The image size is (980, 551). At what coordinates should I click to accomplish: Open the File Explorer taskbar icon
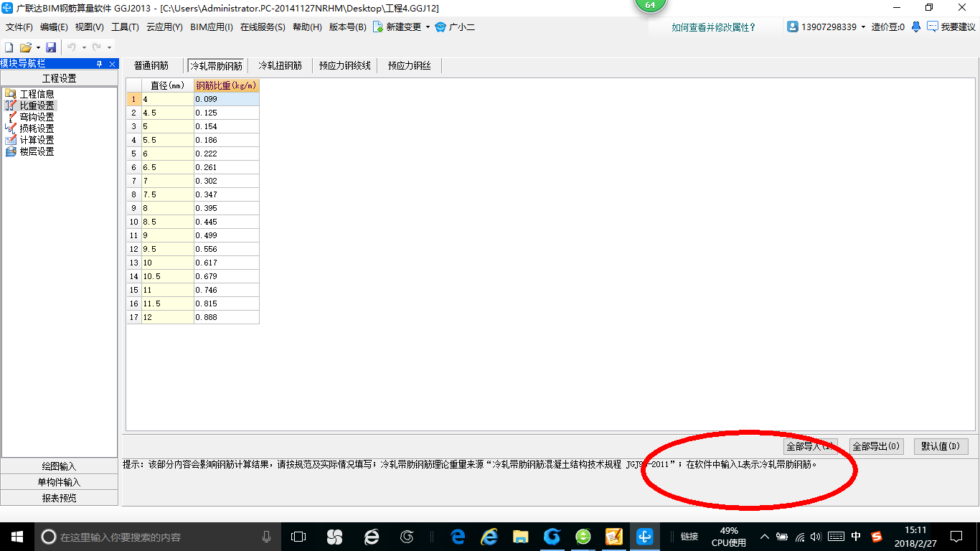(520, 537)
